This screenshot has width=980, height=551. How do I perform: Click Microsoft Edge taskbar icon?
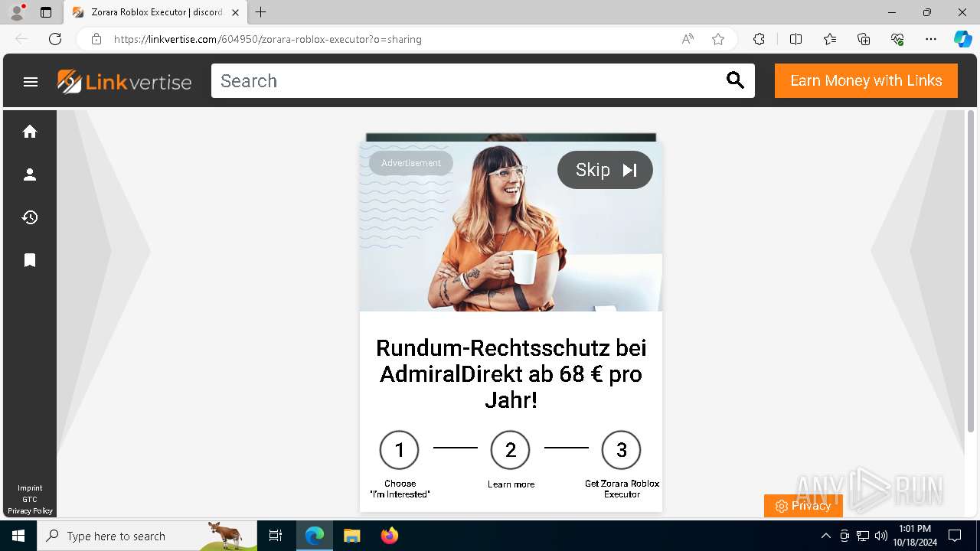coord(315,536)
